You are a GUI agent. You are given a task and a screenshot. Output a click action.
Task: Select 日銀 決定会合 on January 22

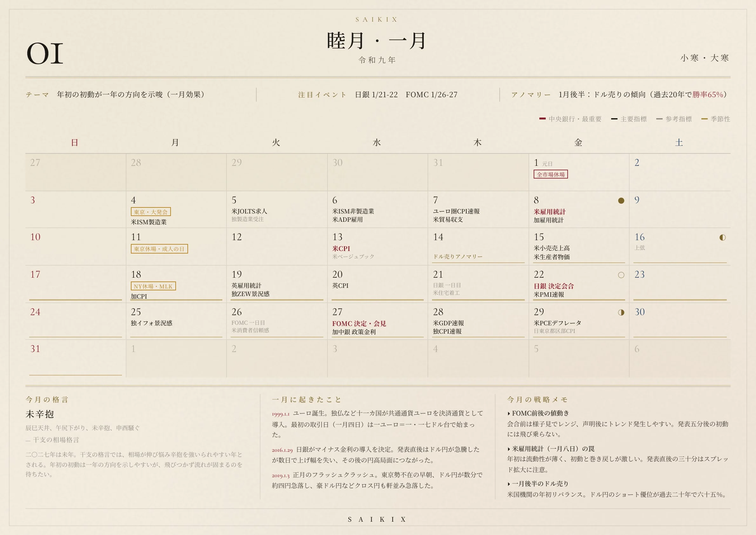point(553,286)
